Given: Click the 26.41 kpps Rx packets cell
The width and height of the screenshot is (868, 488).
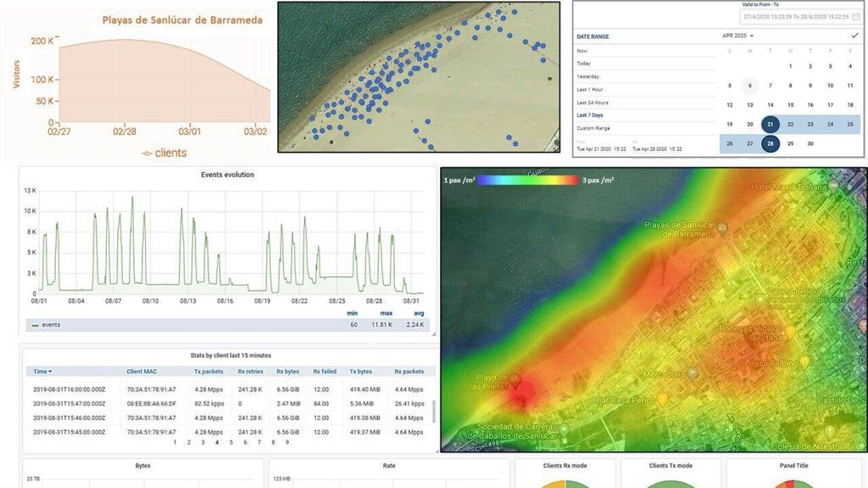Looking at the screenshot, I should (x=409, y=404).
